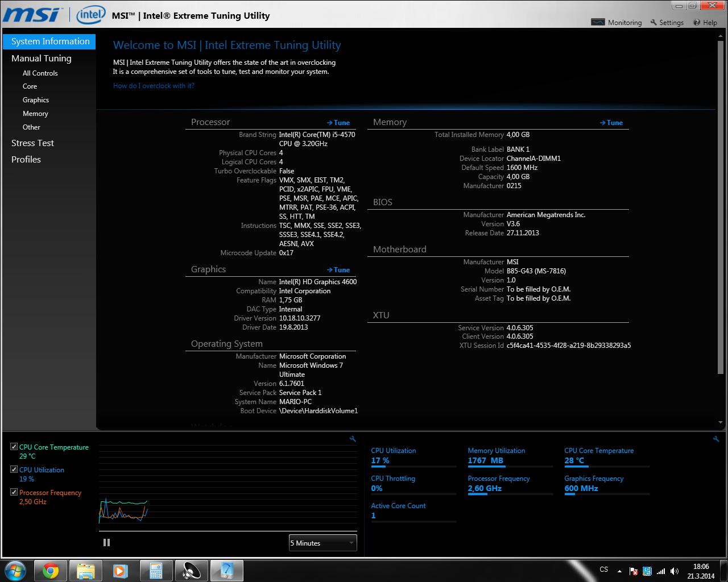Screen dimensions: 728x582
Task: Switch to the Stress Test section
Action: (x=32, y=143)
